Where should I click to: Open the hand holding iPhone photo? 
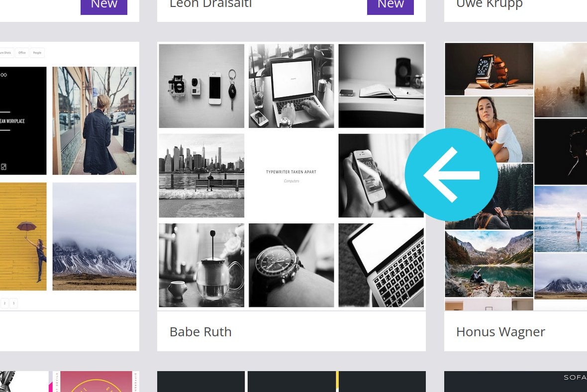[376, 176]
